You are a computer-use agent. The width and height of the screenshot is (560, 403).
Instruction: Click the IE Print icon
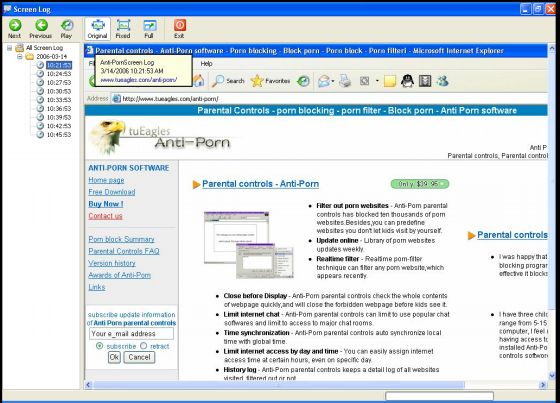345,81
